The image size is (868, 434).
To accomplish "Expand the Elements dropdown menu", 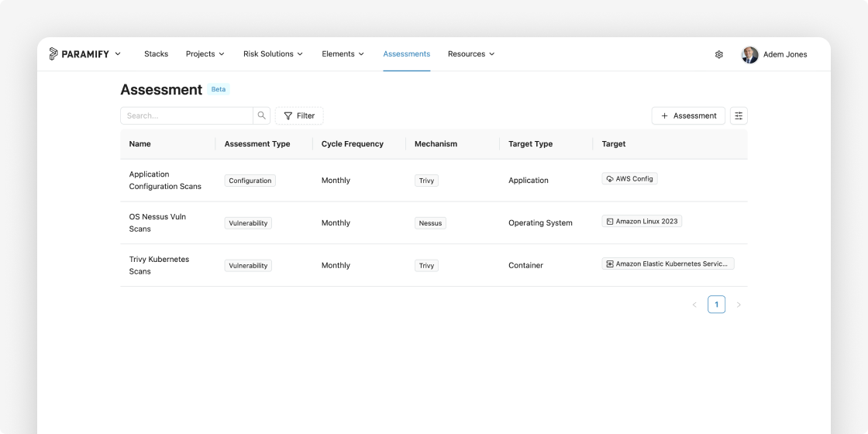I will (343, 53).
